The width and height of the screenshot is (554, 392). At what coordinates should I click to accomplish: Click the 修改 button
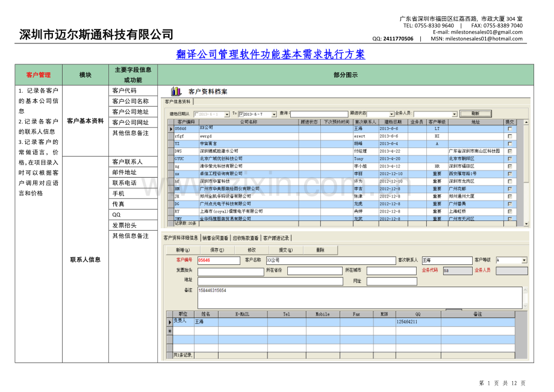pyautogui.click(x=252, y=250)
